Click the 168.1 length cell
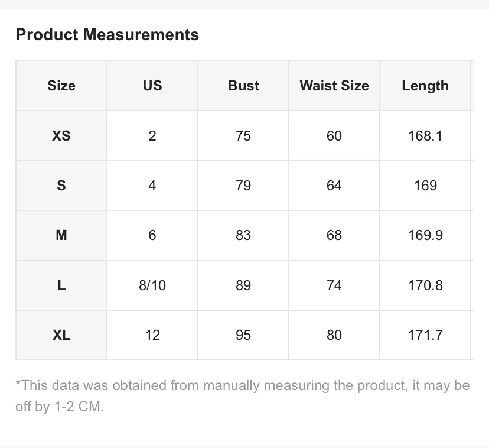The height and width of the screenshot is (448, 489). click(x=425, y=136)
